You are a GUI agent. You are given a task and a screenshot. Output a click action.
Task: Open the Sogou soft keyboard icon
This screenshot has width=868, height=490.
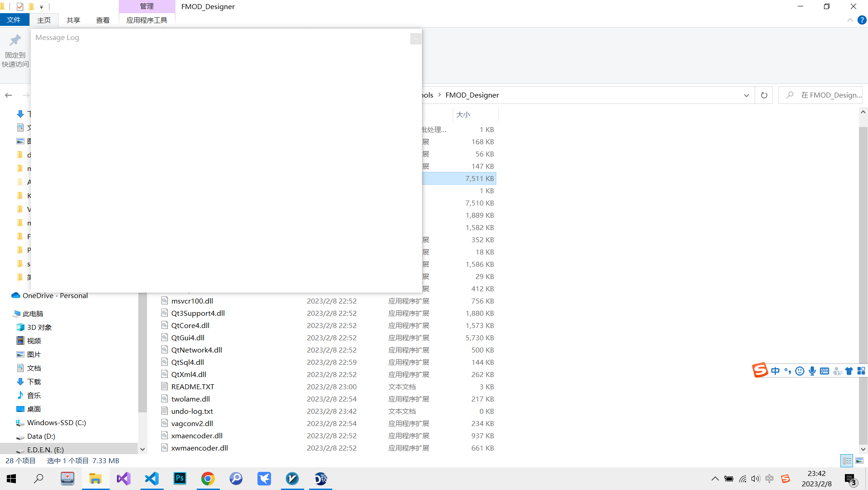point(824,371)
